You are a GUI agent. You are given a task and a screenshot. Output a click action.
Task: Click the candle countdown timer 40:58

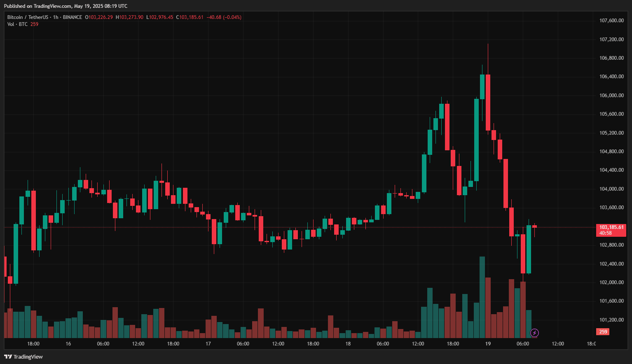tap(606, 233)
